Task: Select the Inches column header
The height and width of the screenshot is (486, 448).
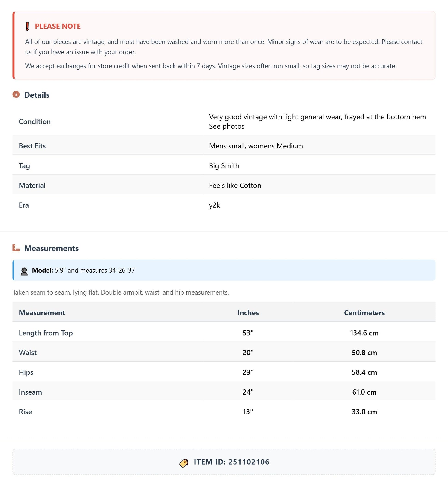Action: (248, 312)
